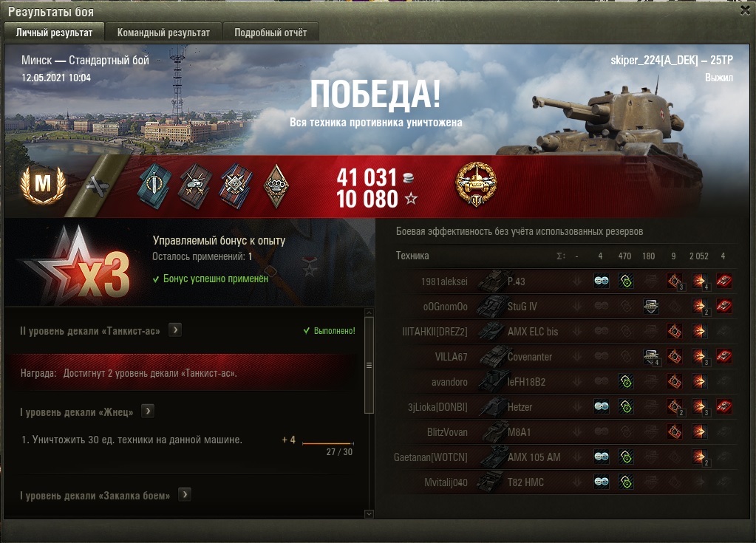Click the spotting icon in the Hetzer row

click(x=602, y=406)
